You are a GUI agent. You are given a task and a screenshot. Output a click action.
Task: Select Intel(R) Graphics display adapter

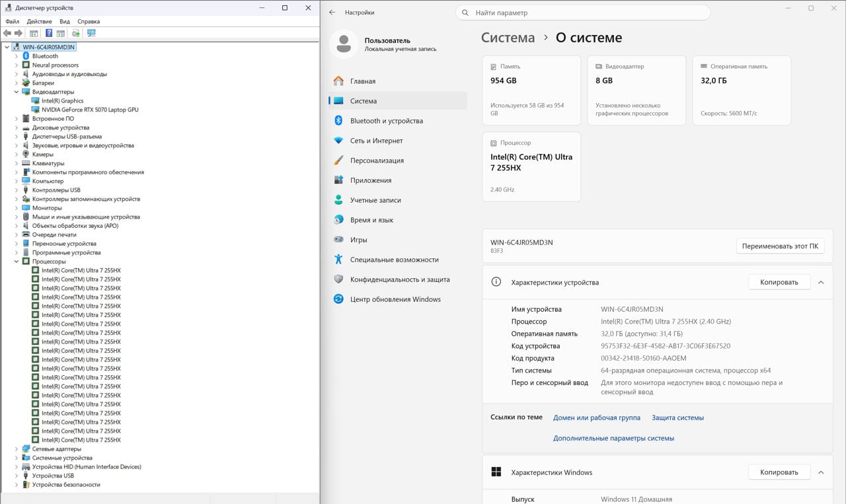tap(62, 101)
